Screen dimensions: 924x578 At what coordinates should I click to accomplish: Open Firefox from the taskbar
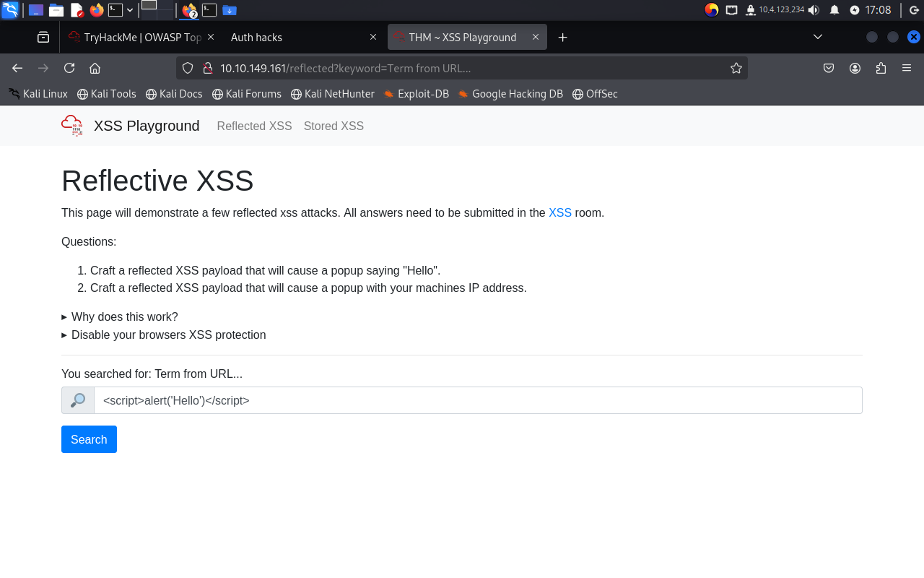pyautogui.click(x=96, y=9)
